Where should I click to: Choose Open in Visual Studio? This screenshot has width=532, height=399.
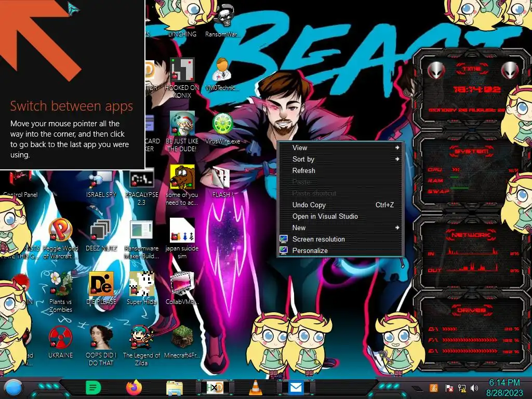(x=340, y=216)
